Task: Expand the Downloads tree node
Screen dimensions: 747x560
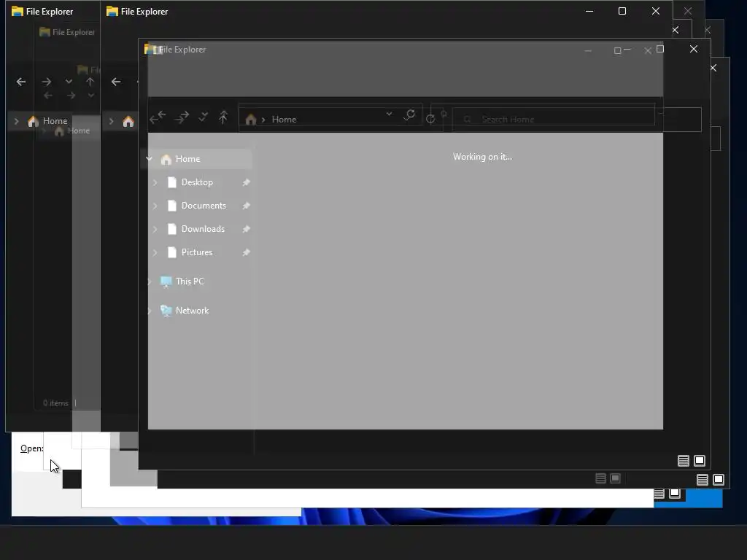Action: point(155,229)
